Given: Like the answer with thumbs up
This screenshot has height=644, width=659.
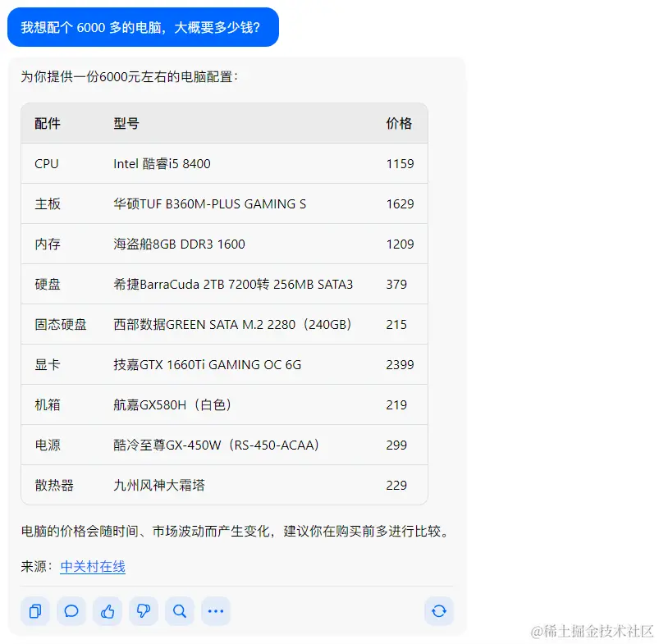Looking at the screenshot, I should click(x=108, y=611).
